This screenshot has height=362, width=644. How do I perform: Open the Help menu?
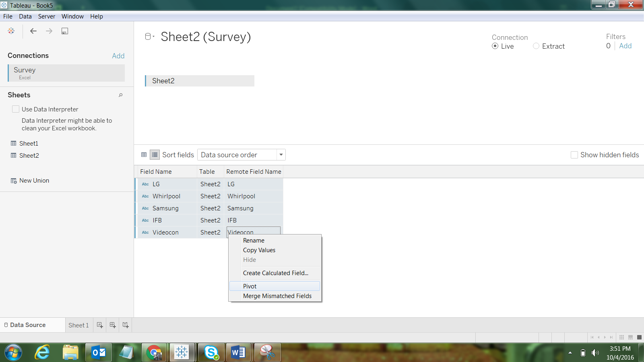point(97,16)
